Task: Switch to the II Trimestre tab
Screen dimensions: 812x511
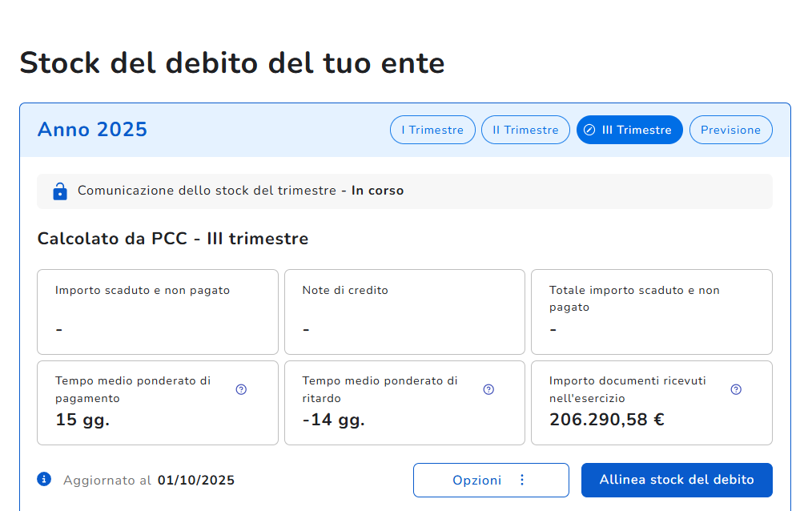Action: click(525, 130)
